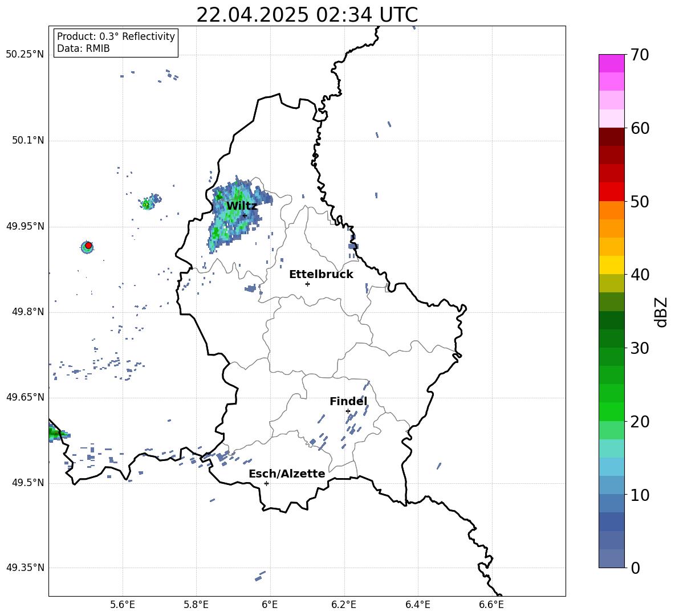Image resolution: width=675 pixels, height=616 pixels.
Task: Click the colorbar value 40
Action: [640, 275]
